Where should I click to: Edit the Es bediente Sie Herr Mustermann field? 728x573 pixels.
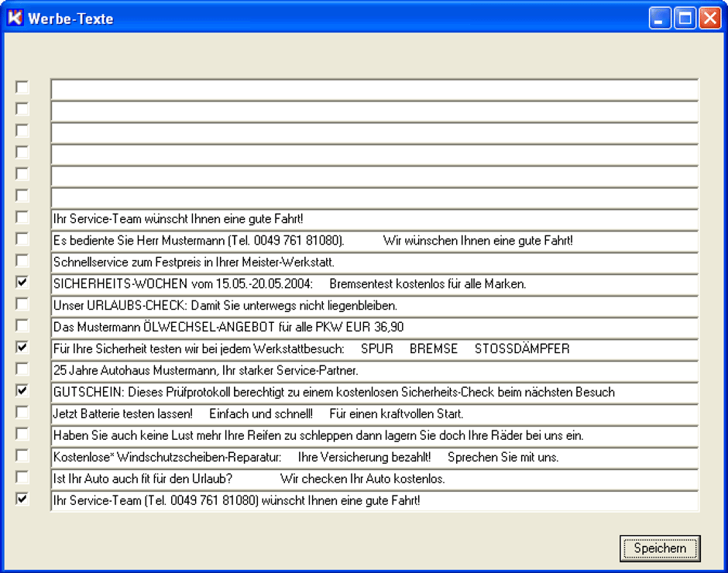click(x=374, y=241)
